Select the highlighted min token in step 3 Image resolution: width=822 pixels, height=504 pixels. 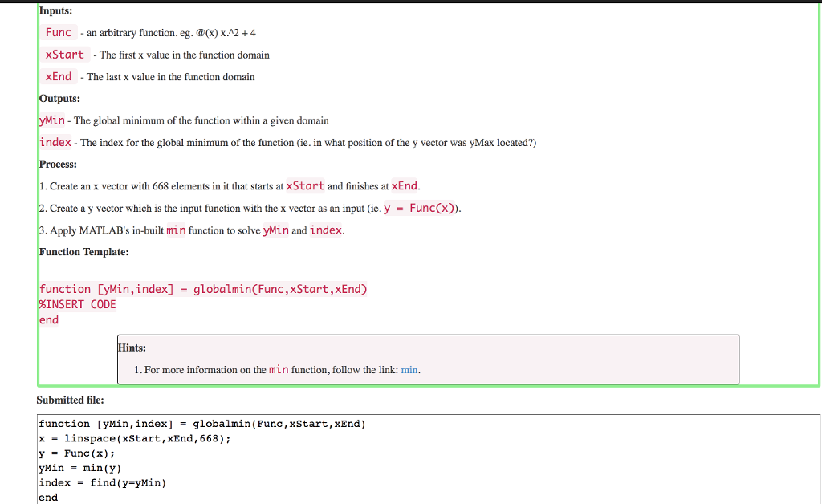177,230
